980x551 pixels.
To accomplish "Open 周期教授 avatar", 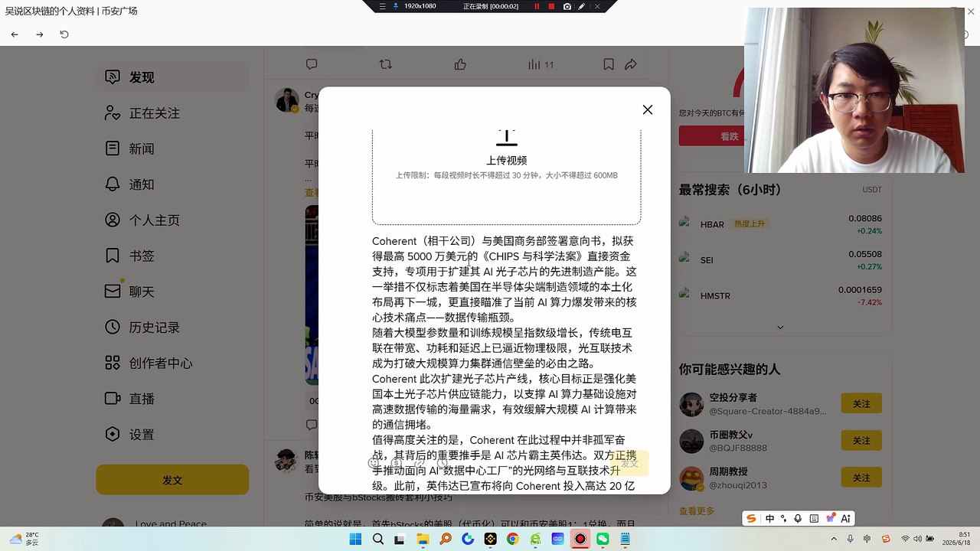I will click(x=691, y=478).
